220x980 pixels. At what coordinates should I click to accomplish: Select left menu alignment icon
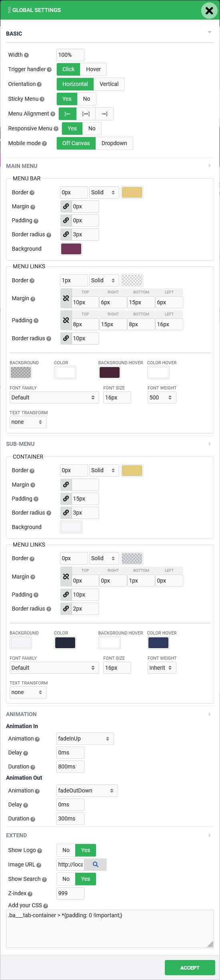click(x=68, y=114)
